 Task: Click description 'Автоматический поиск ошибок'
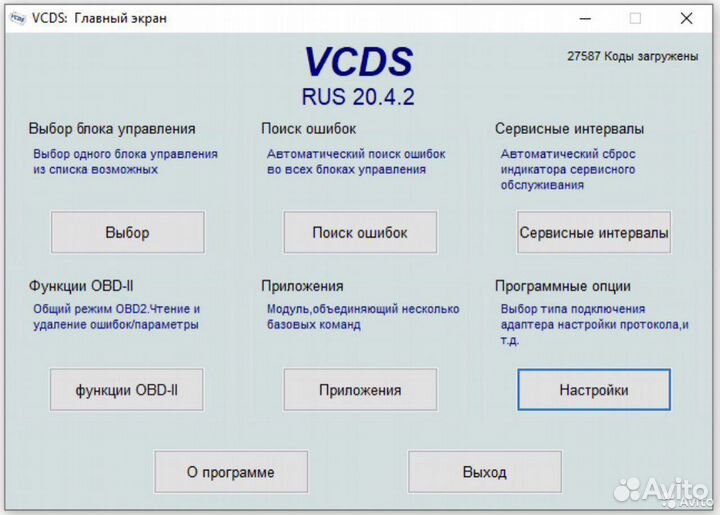point(356,162)
